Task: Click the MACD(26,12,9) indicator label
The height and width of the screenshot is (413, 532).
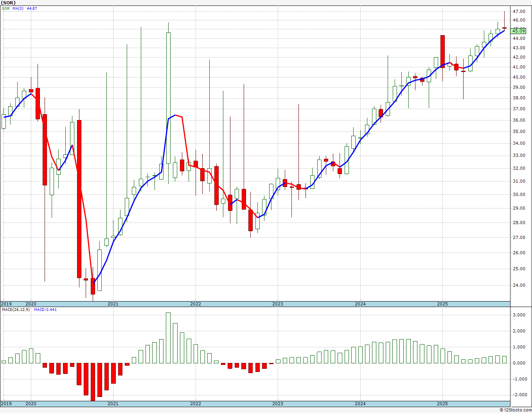Action: [16, 310]
